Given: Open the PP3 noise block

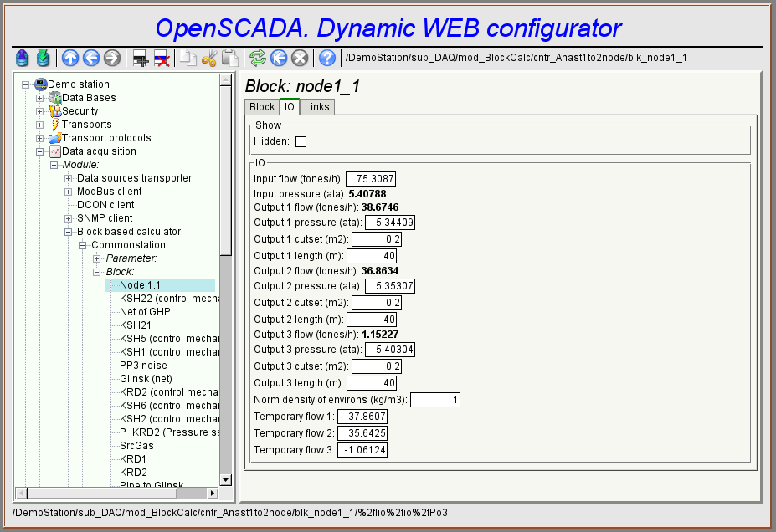Looking at the screenshot, I should [143, 366].
